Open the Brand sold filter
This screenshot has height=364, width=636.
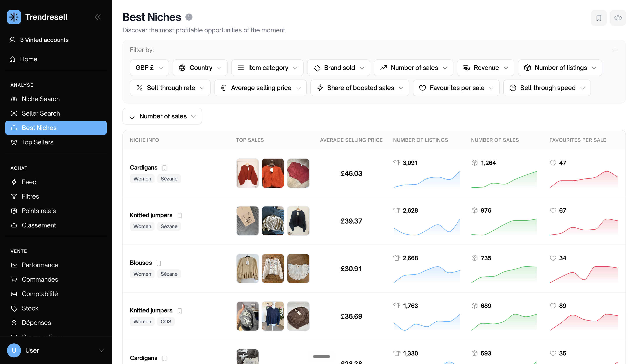pos(339,68)
